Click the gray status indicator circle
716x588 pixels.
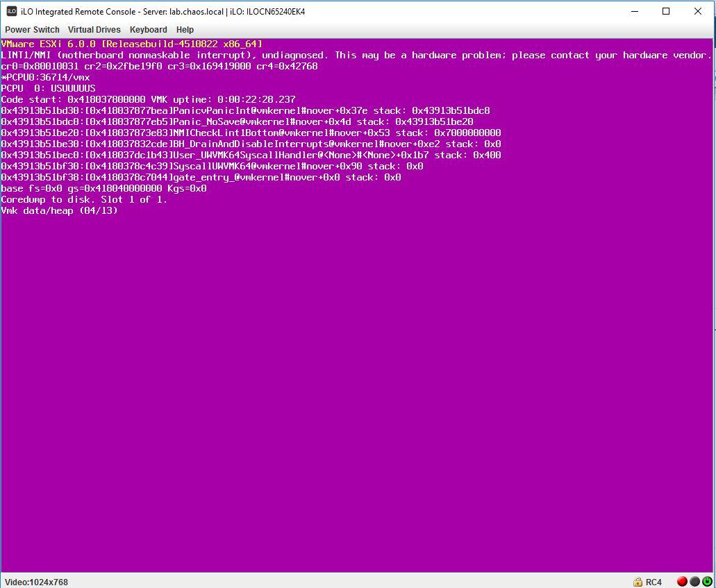(694, 582)
